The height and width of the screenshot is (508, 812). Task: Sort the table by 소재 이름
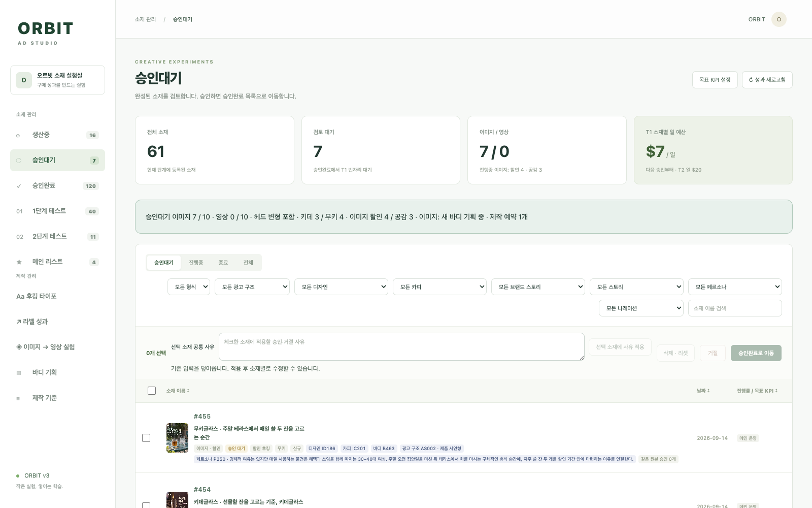pos(178,391)
